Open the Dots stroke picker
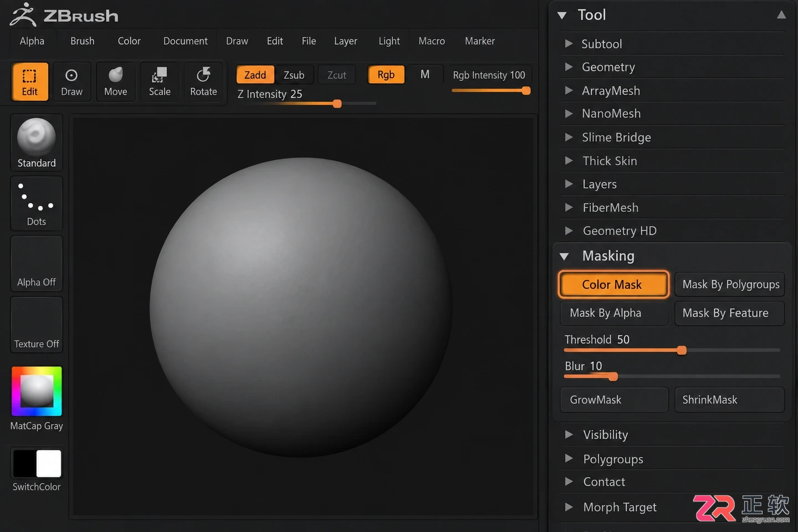This screenshot has height=532, width=798. pyautogui.click(x=37, y=203)
